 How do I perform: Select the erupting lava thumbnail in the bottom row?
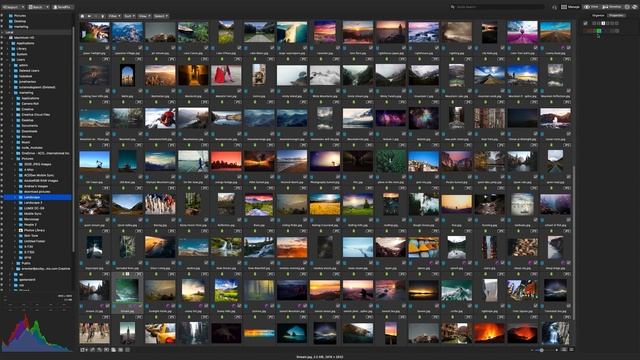489,333
